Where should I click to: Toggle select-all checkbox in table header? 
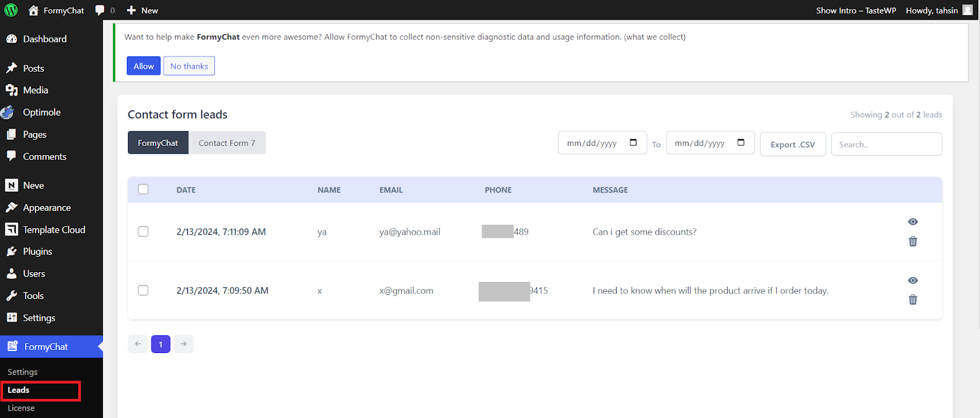(143, 189)
